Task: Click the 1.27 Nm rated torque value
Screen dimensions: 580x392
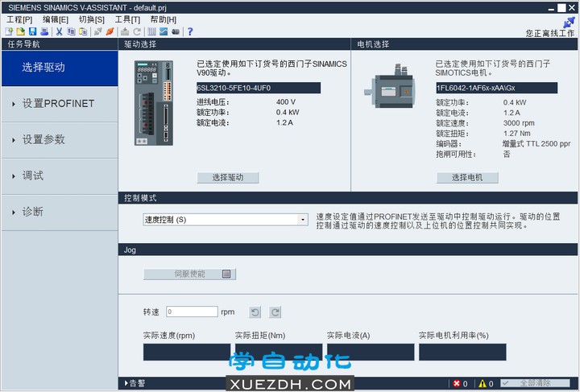Action: point(516,134)
